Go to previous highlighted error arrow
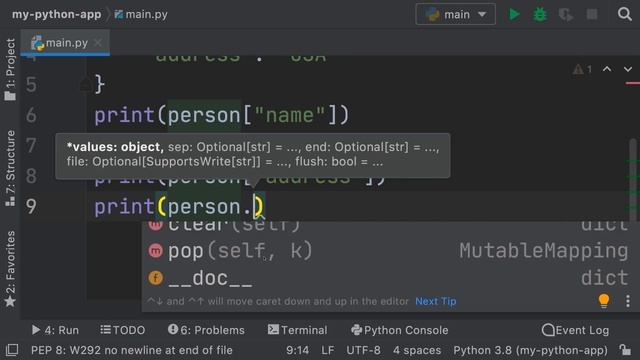Screen dimensions: 640x360 [607, 69]
